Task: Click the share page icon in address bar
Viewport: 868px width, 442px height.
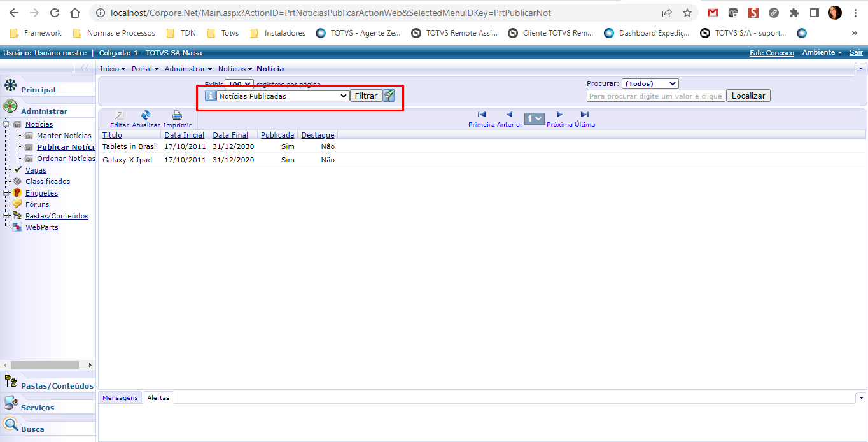Action: (x=667, y=13)
